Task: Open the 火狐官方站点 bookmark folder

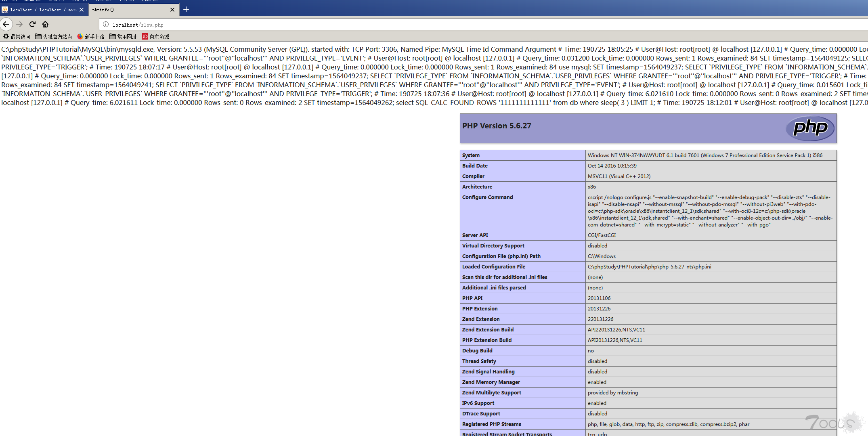Action: click(x=54, y=37)
